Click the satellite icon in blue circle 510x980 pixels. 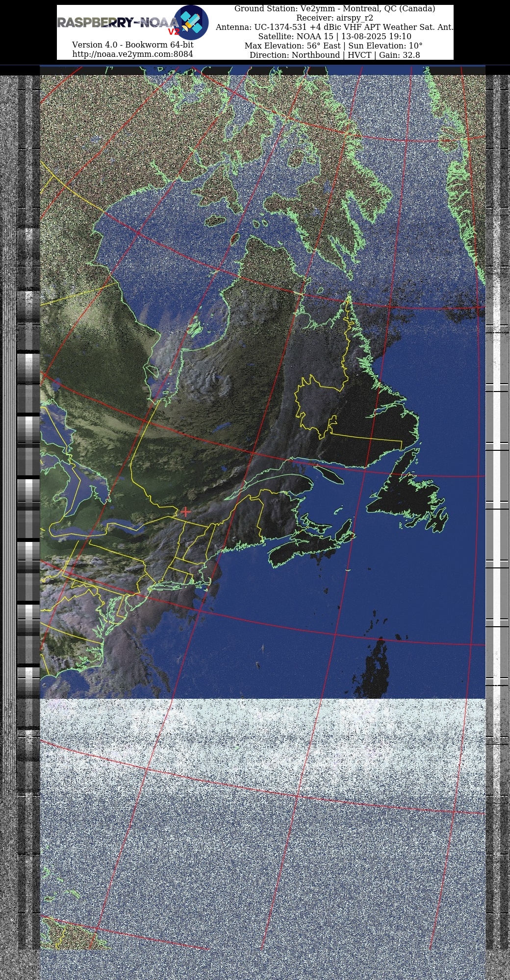pyautogui.click(x=191, y=23)
